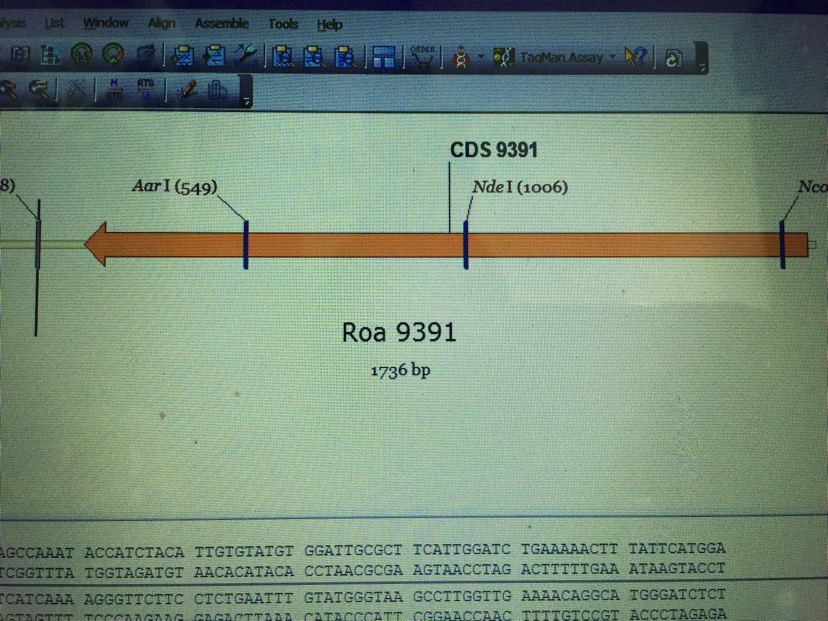Select the Roa 9391 molecule title
Screen dimensions: 828x621
tap(399, 332)
